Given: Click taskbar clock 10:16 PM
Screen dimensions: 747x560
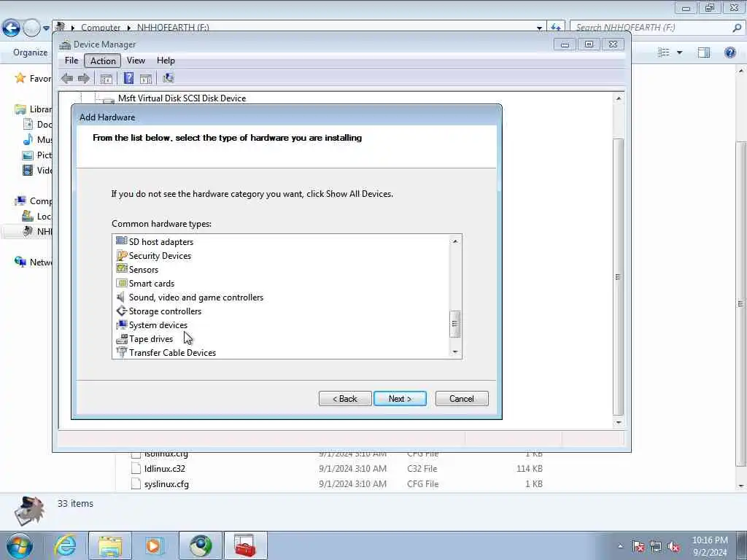Looking at the screenshot, I should point(709,540).
